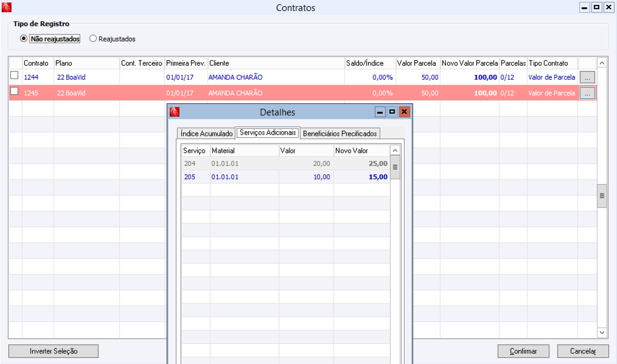Click scroll up arrow in Detalhes grid
The width and height of the screenshot is (617, 364).
[x=395, y=150]
